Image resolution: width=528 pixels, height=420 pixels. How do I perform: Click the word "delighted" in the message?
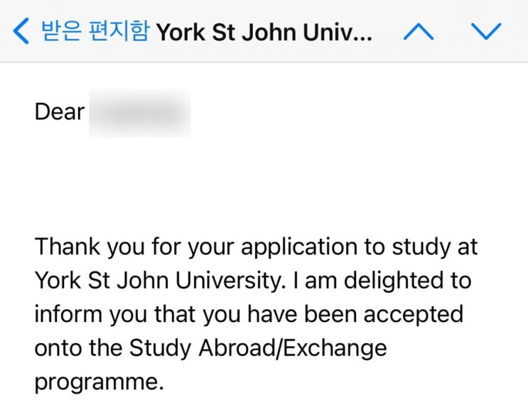point(384,281)
